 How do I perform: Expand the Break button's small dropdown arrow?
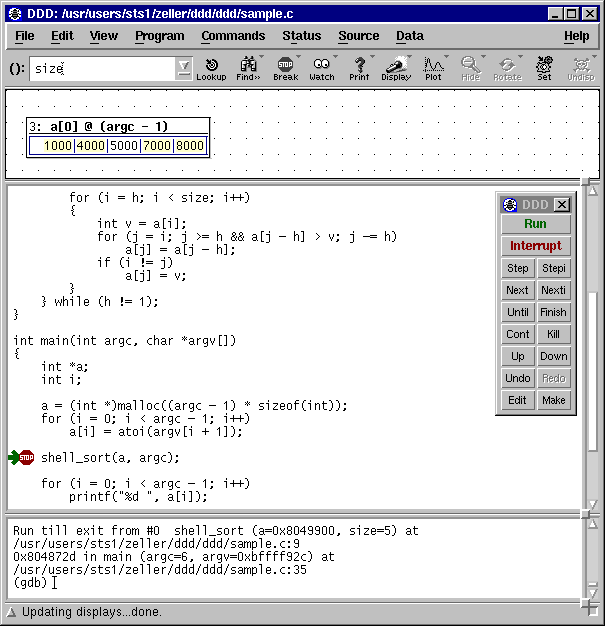coord(298,57)
